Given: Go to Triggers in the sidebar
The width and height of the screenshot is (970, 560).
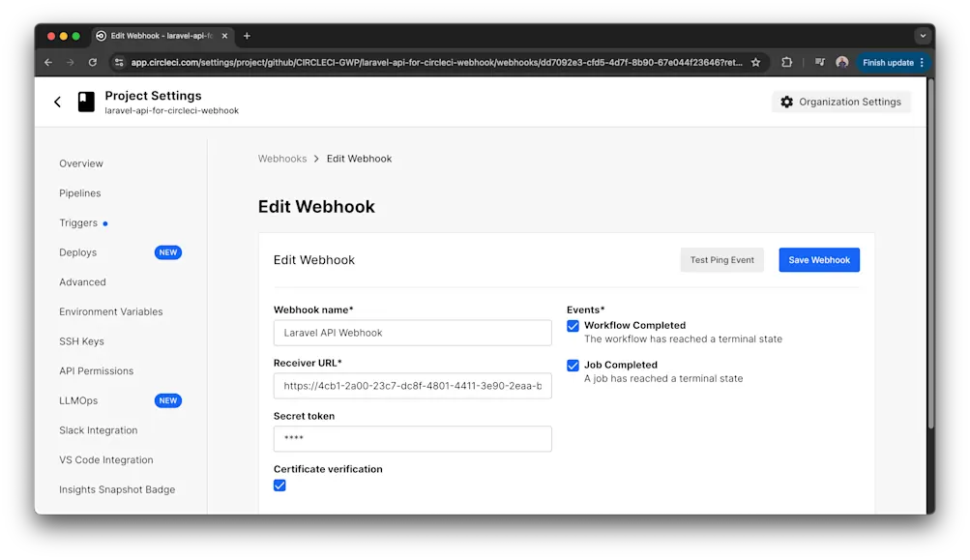Looking at the screenshot, I should click(x=79, y=222).
